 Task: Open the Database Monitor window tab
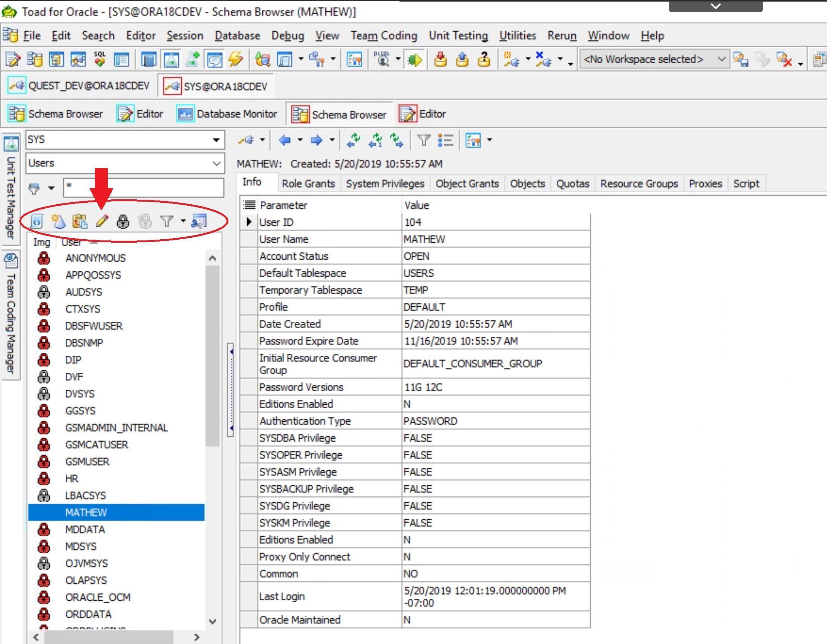coord(227,114)
